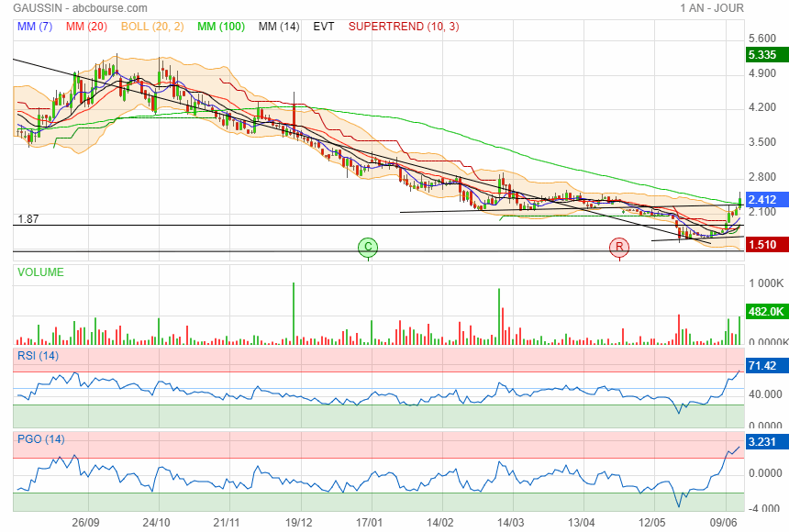Click the 21/11 date label
This screenshot has width=789, height=532.
point(227,523)
